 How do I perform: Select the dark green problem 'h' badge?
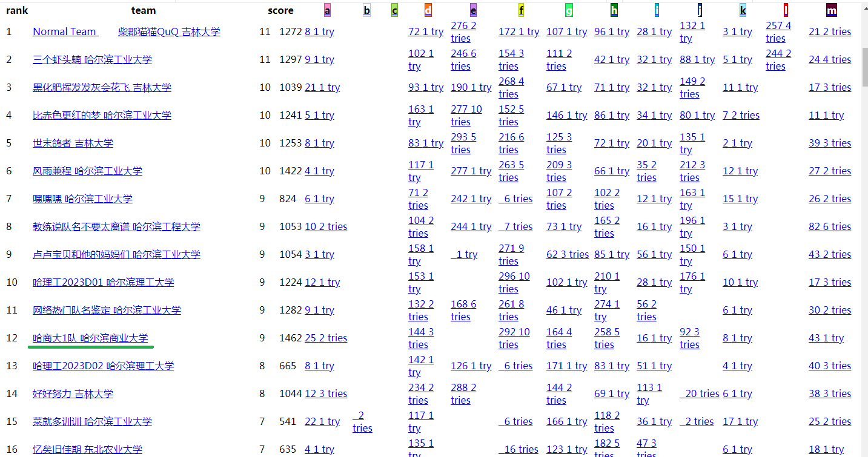(614, 10)
